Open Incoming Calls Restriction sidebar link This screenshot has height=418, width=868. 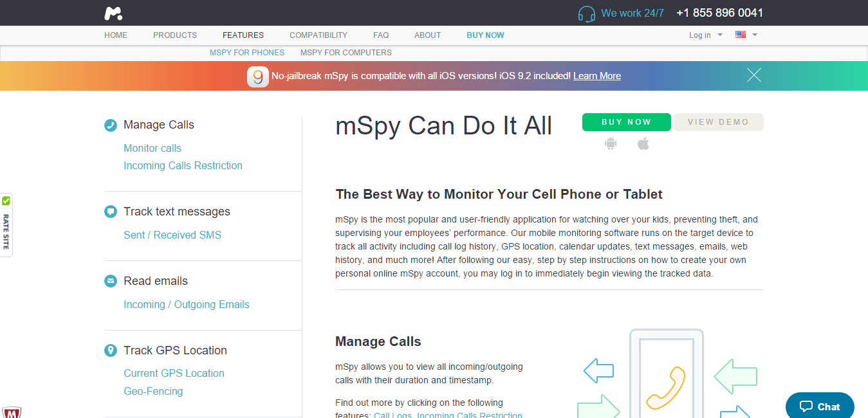coord(183,166)
